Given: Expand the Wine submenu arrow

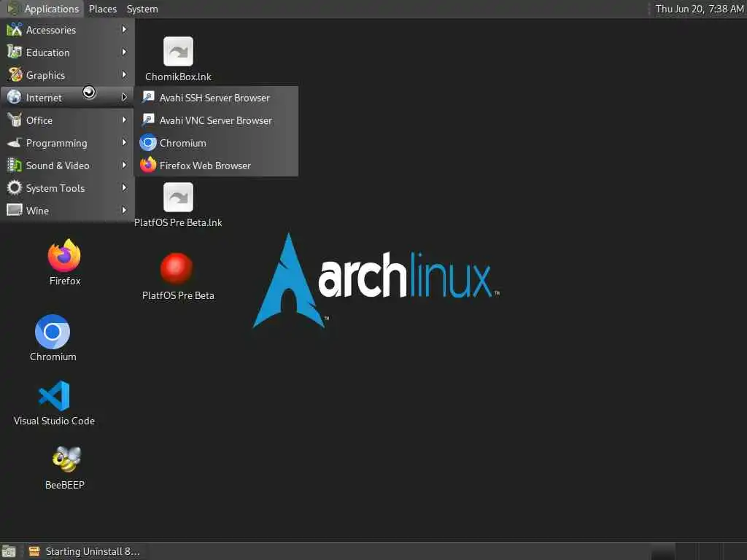Looking at the screenshot, I should (124, 210).
